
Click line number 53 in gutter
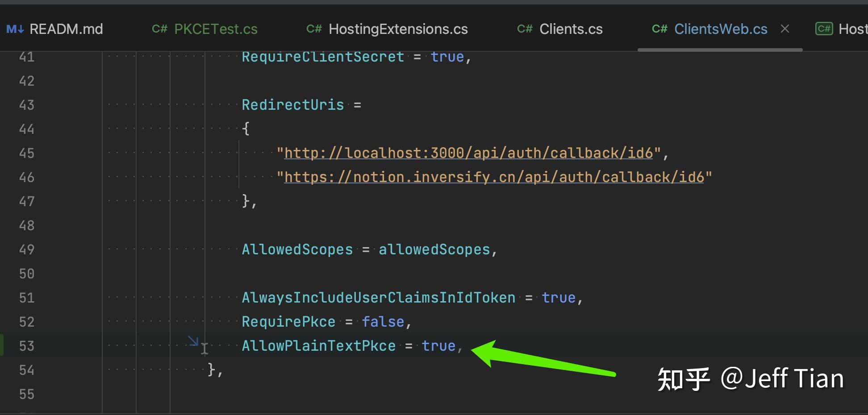(27, 346)
